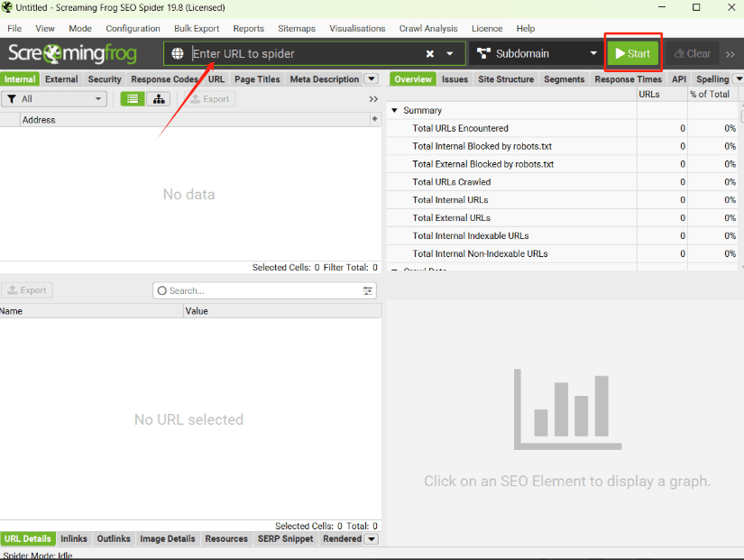Screen dimensions: 744x560
Task: Open URL history dropdown arrow
Action: [x=450, y=54]
